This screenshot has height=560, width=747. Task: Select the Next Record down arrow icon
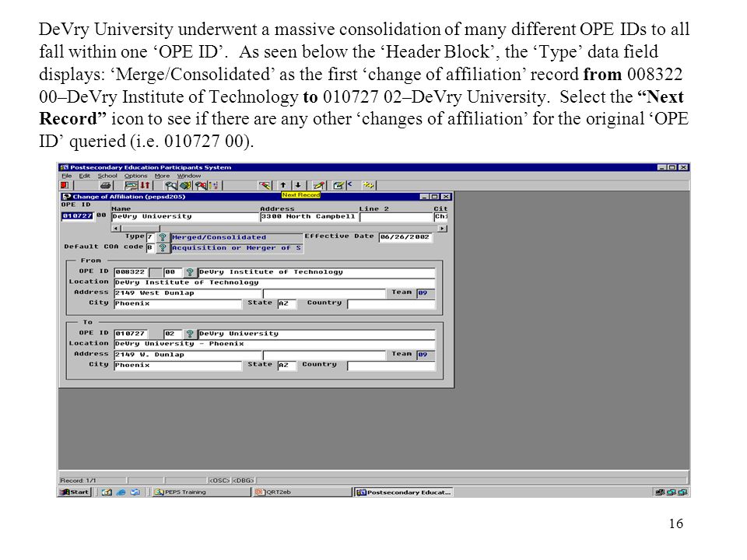click(298, 185)
